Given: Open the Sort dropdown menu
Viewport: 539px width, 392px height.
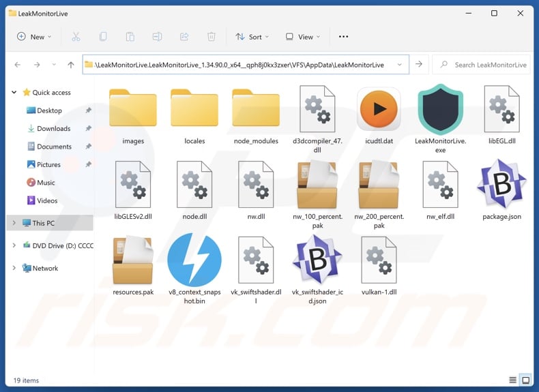Looking at the screenshot, I should tap(252, 37).
